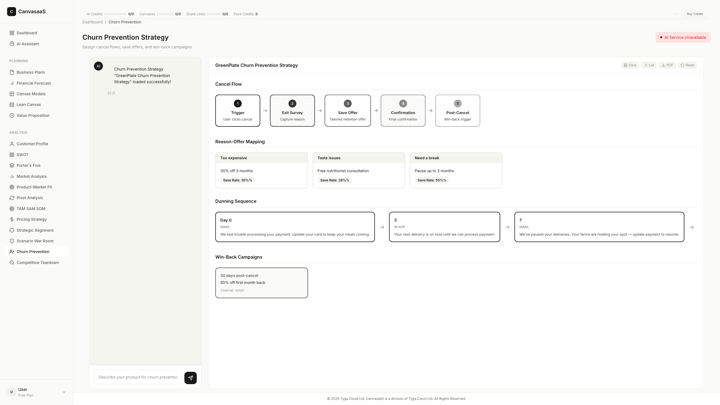Open Canvas Models in sidebar

pyautogui.click(x=37, y=94)
